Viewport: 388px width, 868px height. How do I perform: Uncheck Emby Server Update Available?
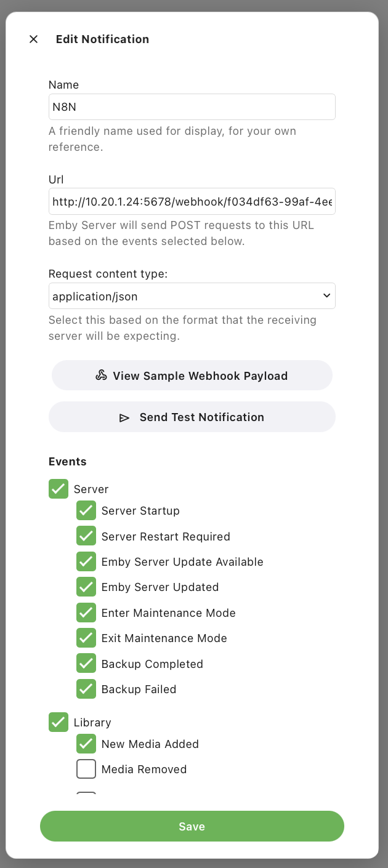pyautogui.click(x=86, y=562)
